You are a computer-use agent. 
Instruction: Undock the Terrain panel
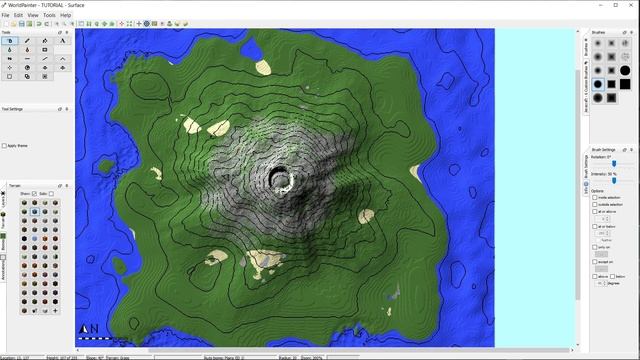pos(60,186)
